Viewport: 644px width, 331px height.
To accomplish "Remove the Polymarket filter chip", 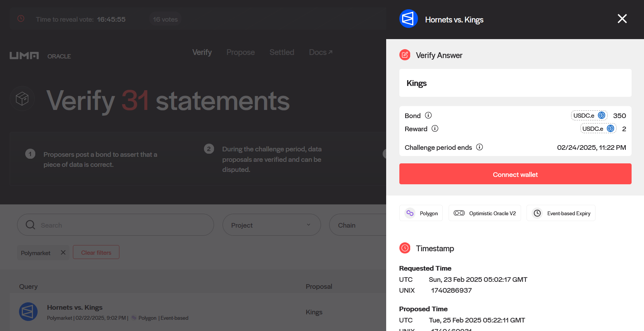I will coord(63,252).
